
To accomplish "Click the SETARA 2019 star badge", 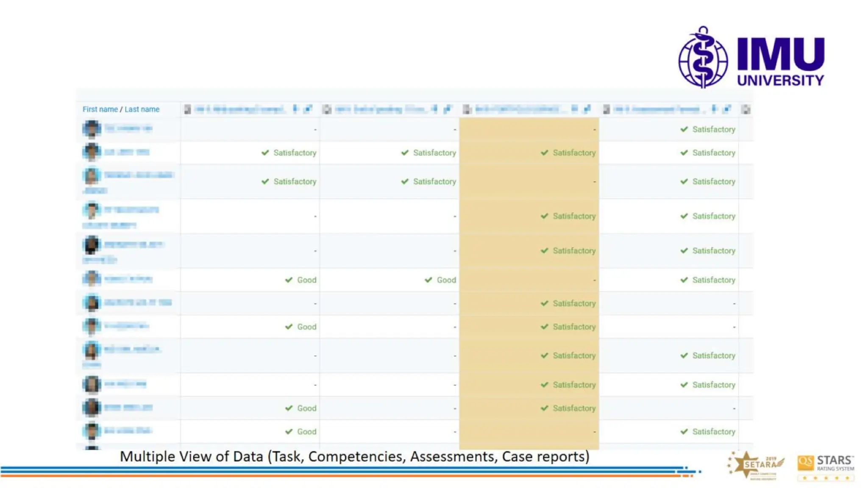I will click(x=757, y=465).
